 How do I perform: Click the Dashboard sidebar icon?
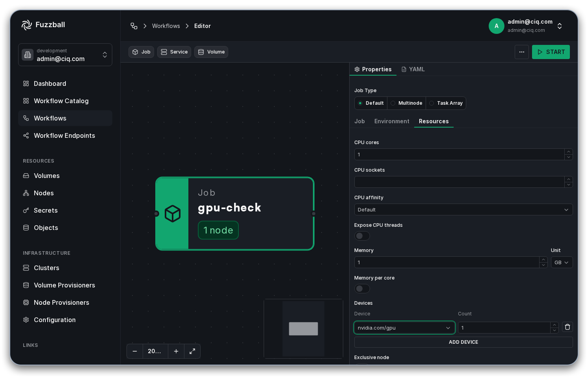tap(26, 83)
